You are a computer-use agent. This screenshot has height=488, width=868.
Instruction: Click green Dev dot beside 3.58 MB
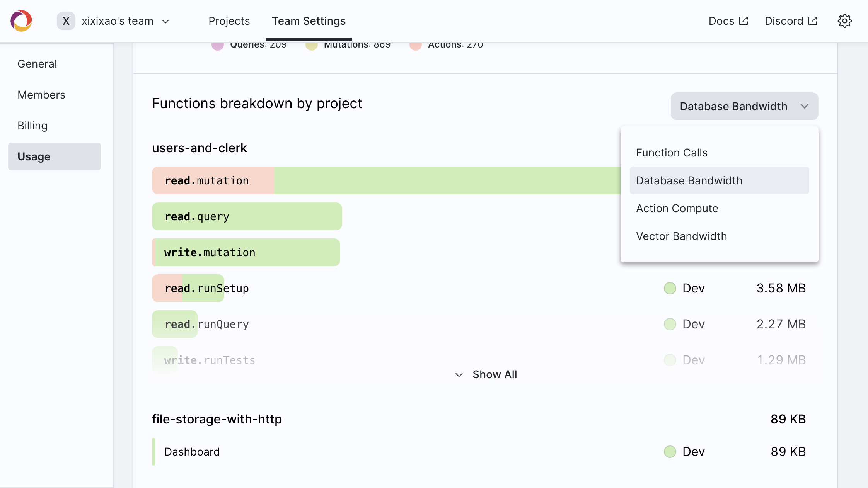[670, 288]
